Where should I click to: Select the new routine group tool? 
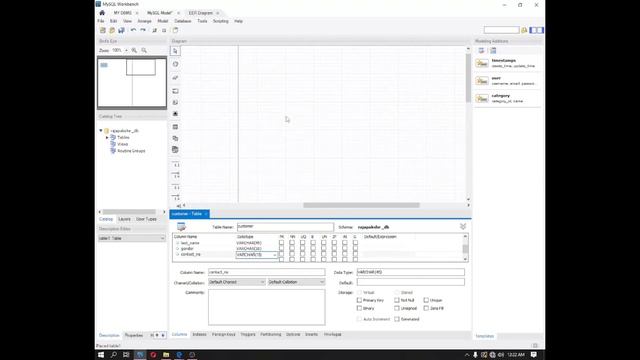pos(176,150)
